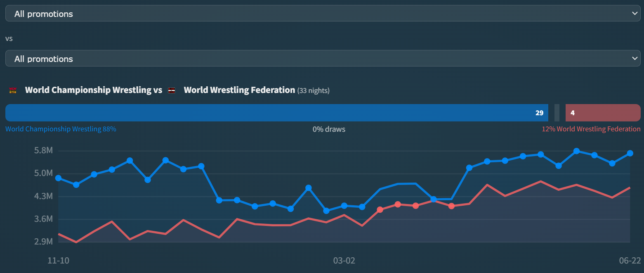Click the first blue data point at 11-10
The height and width of the screenshot is (273, 644).
59,178
